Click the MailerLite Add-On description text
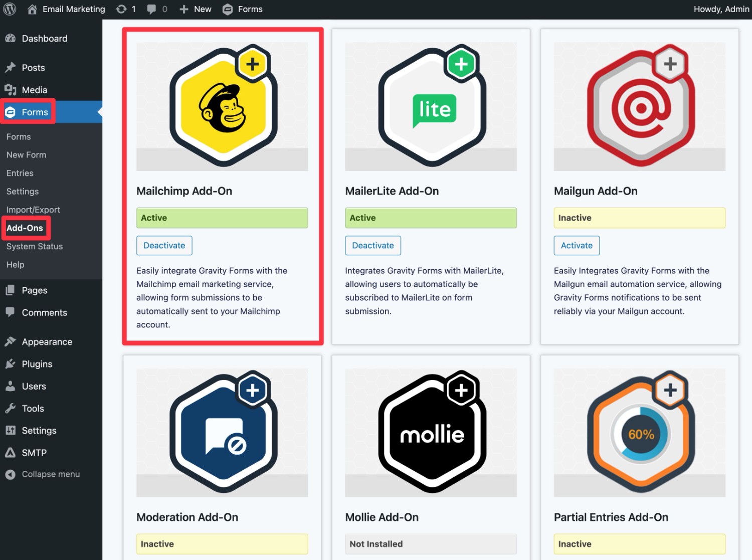Image resolution: width=752 pixels, height=560 pixels. point(424,291)
